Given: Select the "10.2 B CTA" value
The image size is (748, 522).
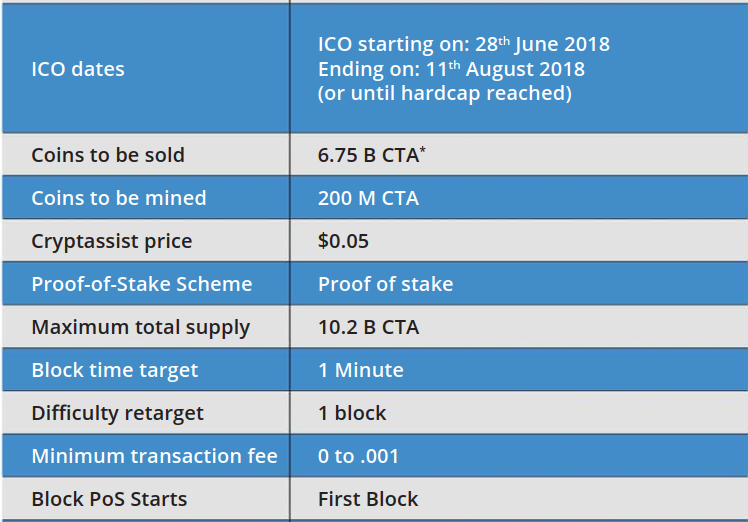Looking at the screenshot, I should click(368, 327).
